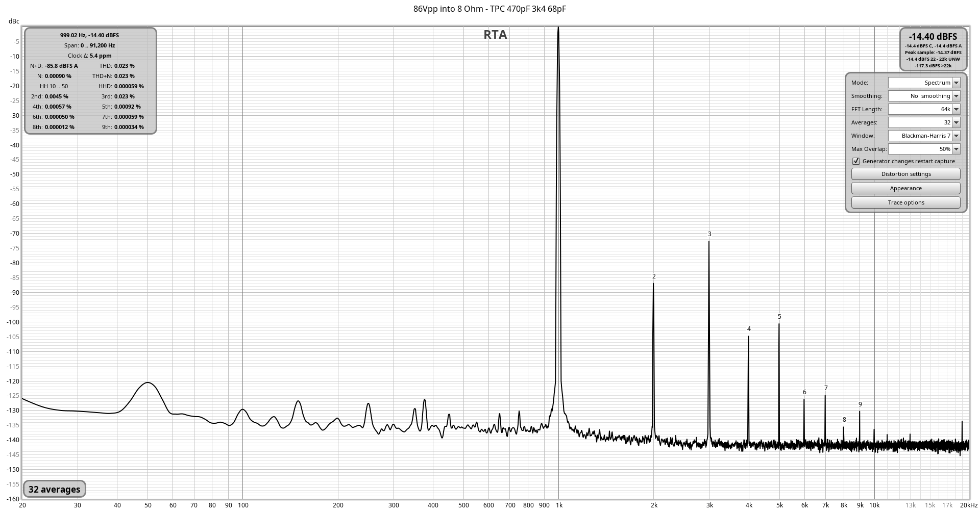This screenshot has width=980, height=512.
Task: Click the -14.40 dBFS level readout
Action: coord(933,37)
